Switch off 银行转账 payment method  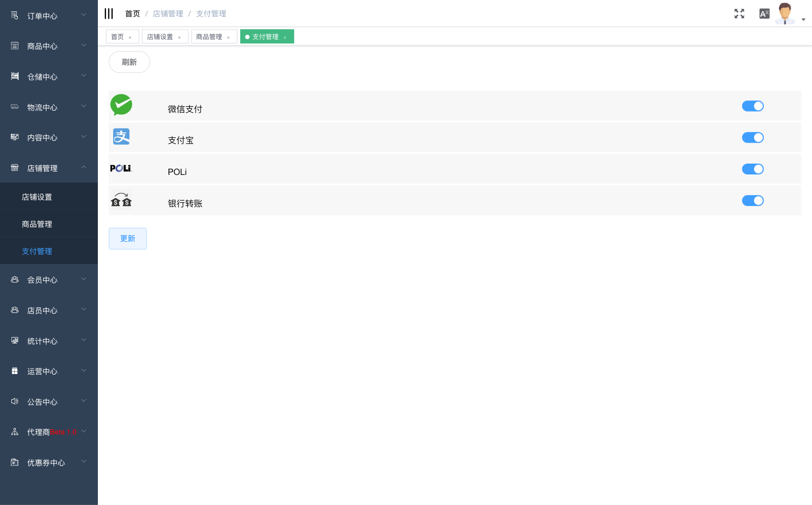click(x=752, y=201)
